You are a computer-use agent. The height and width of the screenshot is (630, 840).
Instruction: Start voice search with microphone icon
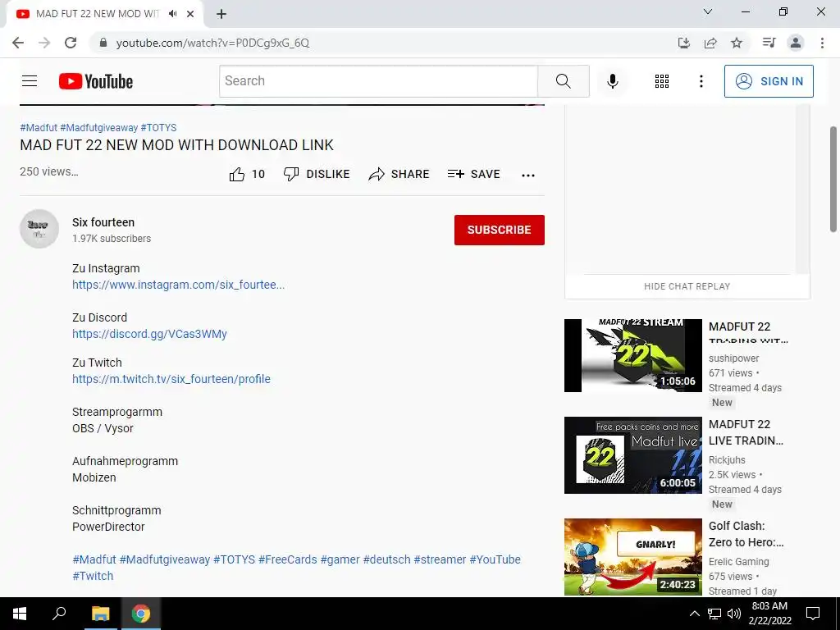coord(612,81)
